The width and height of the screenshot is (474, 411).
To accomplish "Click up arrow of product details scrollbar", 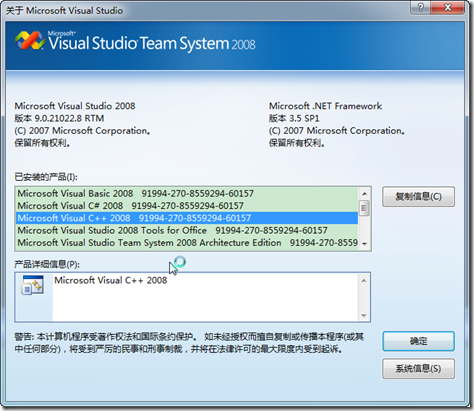I will coord(364,281).
